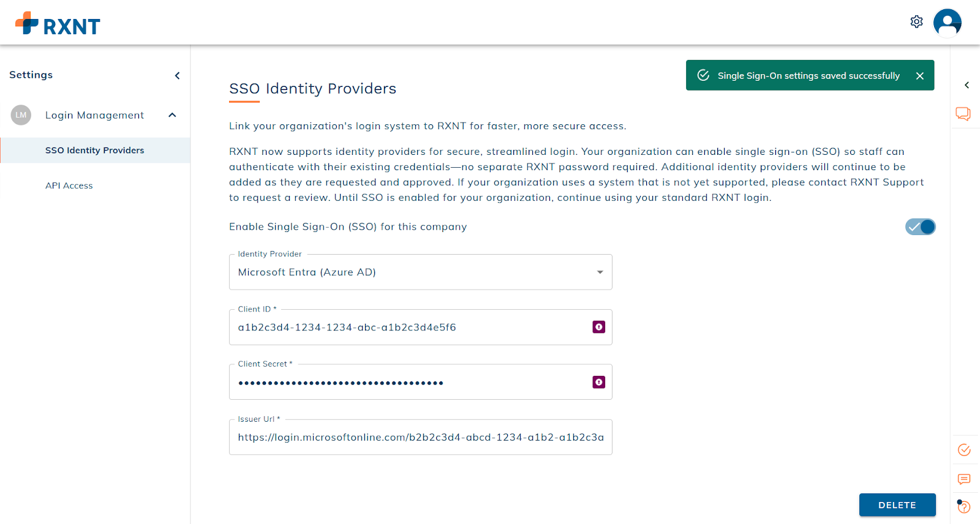980x524 pixels.
Task: Open the settings gear icon
Action: (916, 22)
